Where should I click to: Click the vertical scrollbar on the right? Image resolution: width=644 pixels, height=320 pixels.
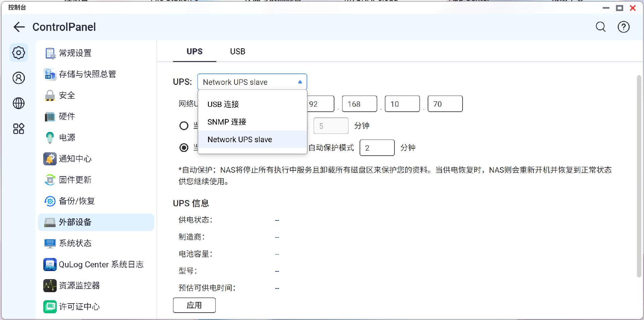[x=639, y=176]
